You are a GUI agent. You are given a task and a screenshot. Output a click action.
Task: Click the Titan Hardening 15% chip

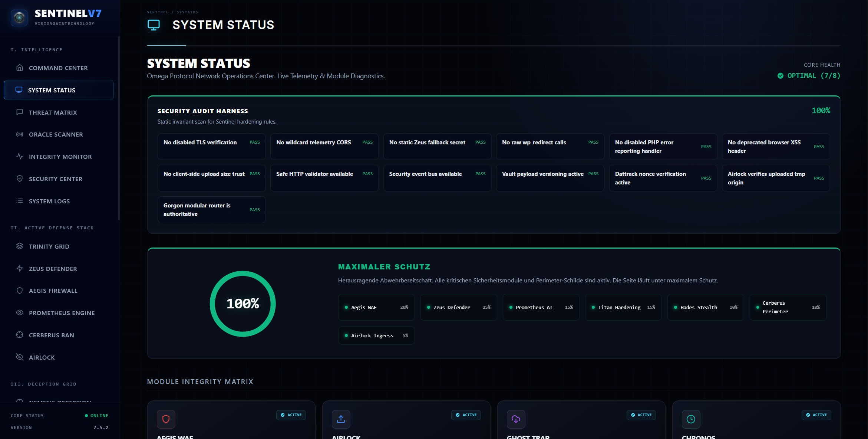(623, 307)
